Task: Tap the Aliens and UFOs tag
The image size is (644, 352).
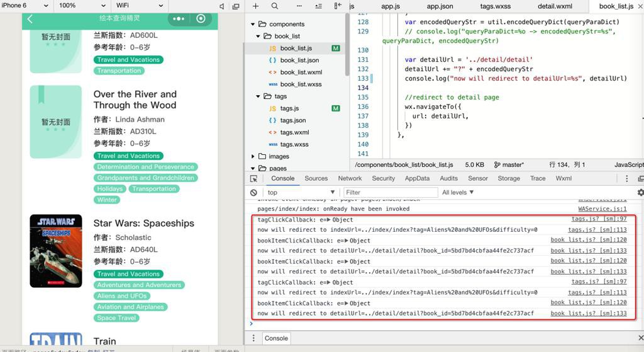Action: [122, 296]
